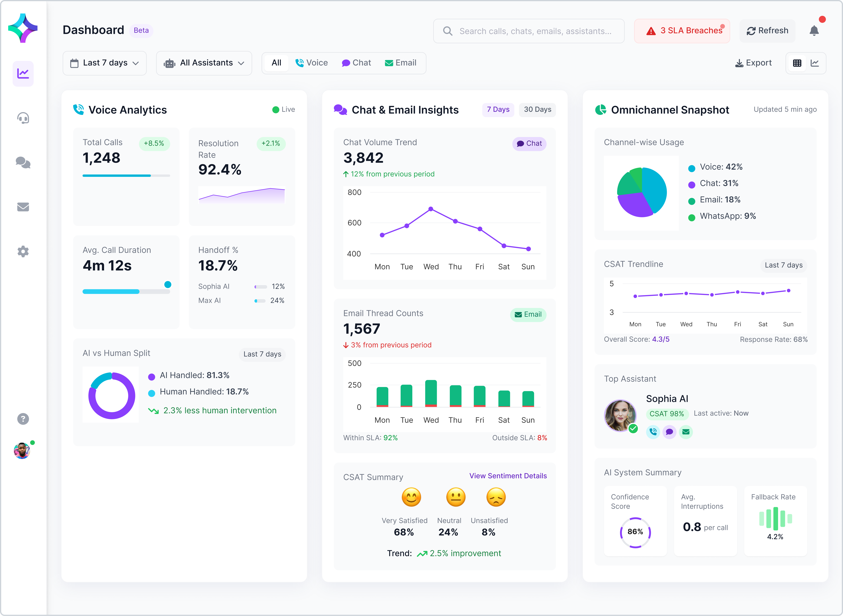The width and height of the screenshot is (843, 616).
Task: Switch to grid table view
Action: pos(797,63)
